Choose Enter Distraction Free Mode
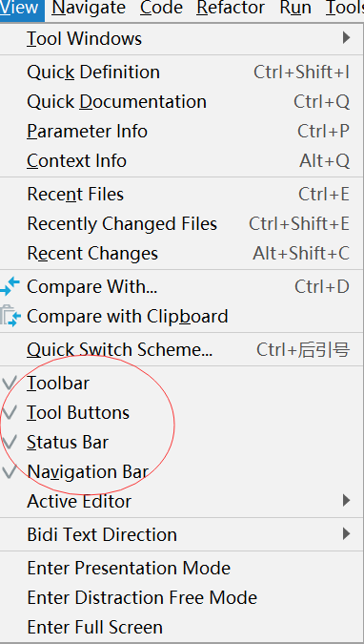 (182, 598)
